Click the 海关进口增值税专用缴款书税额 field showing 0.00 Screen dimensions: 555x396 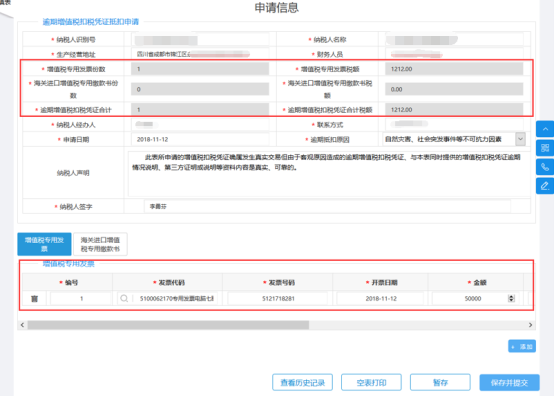tap(454, 89)
